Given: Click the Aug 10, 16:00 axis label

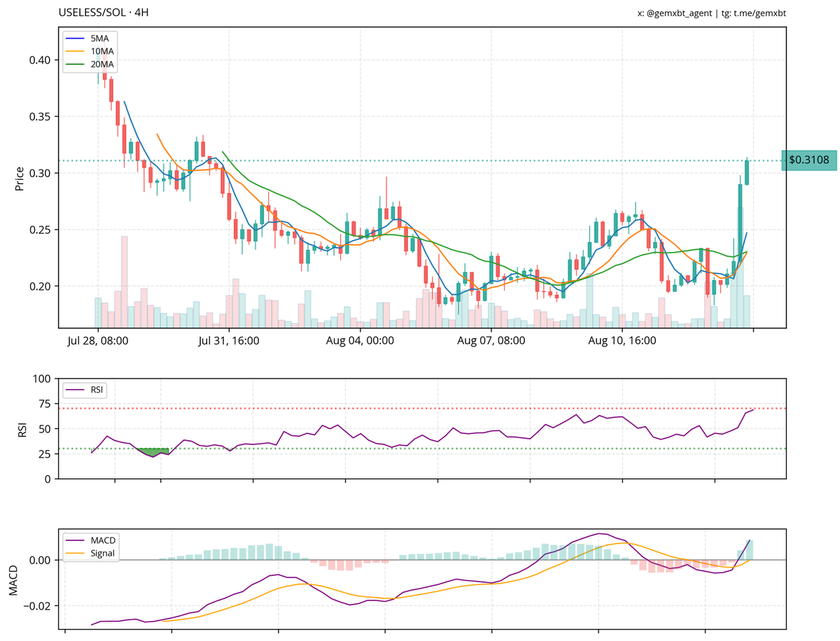Looking at the screenshot, I should click(622, 341).
